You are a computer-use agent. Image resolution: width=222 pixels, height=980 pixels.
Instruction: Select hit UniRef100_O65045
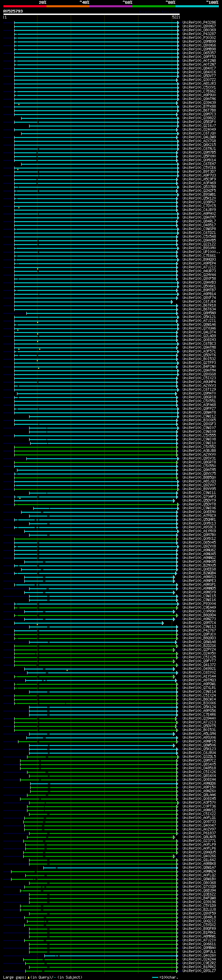(199, 543)
